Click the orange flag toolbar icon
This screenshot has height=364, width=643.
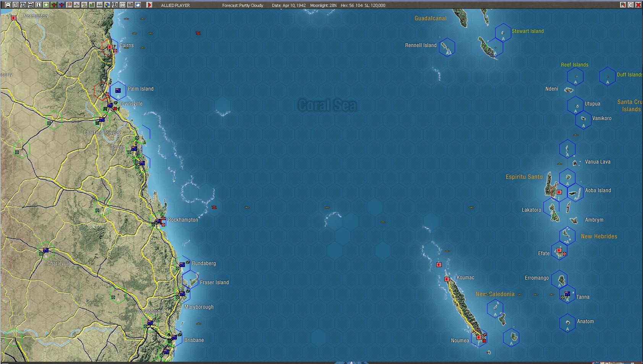69,5
